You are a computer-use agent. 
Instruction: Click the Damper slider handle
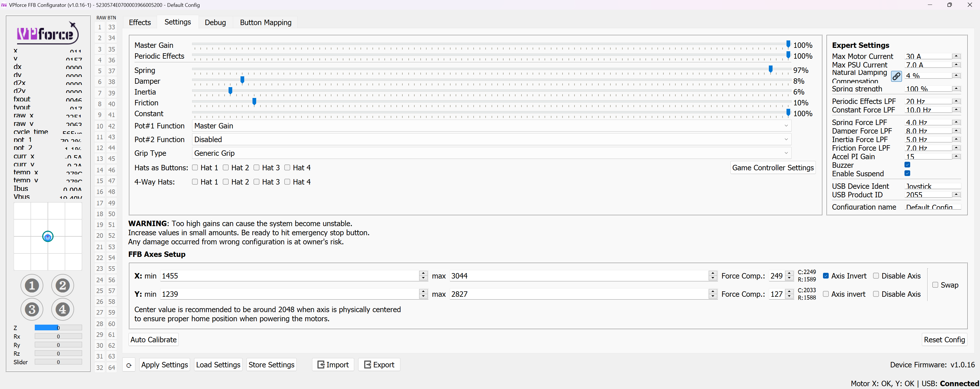(x=242, y=80)
